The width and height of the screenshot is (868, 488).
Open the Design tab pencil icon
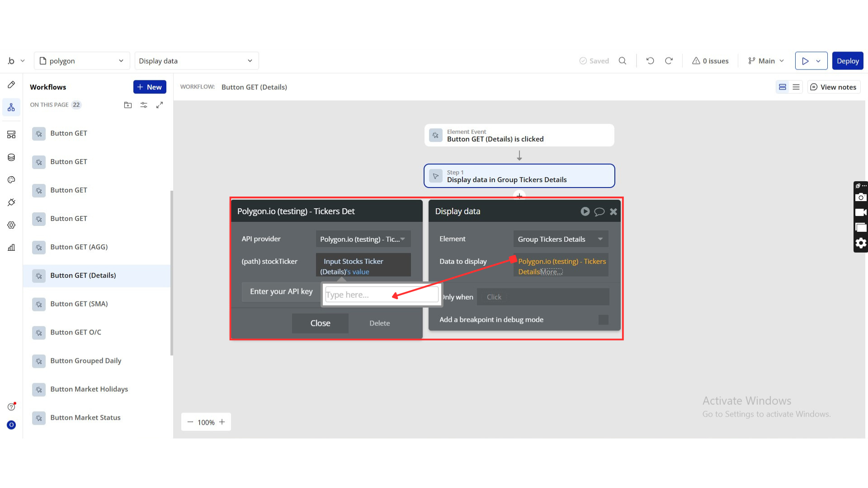pos(11,85)
